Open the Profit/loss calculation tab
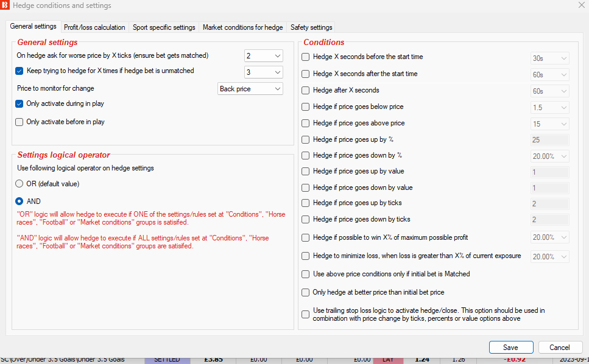Viewport: 589px width, 364px height. pyautogui.click(x=94, y=27)
